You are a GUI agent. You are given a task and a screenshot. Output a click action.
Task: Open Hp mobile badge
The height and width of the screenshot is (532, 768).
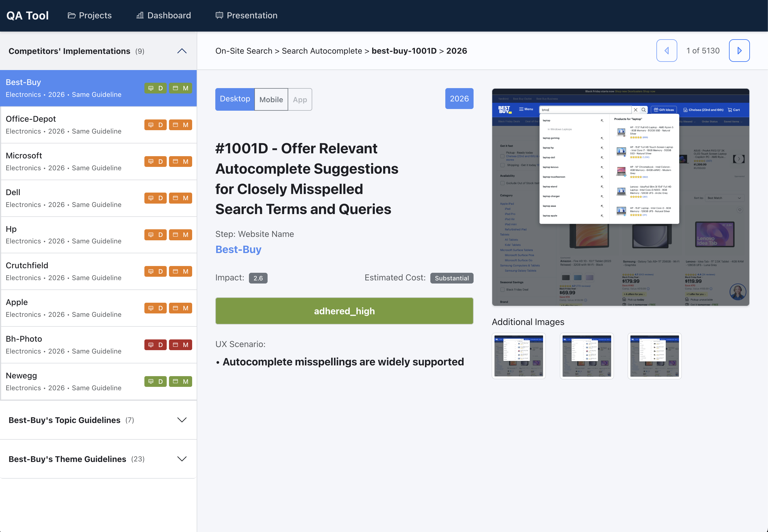(180, 235)
